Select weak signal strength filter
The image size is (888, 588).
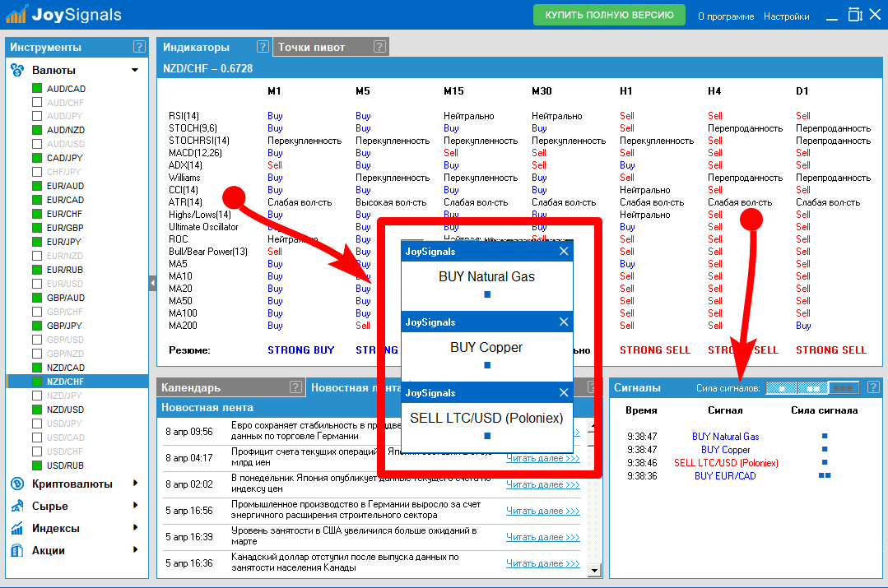click(781, 388)
